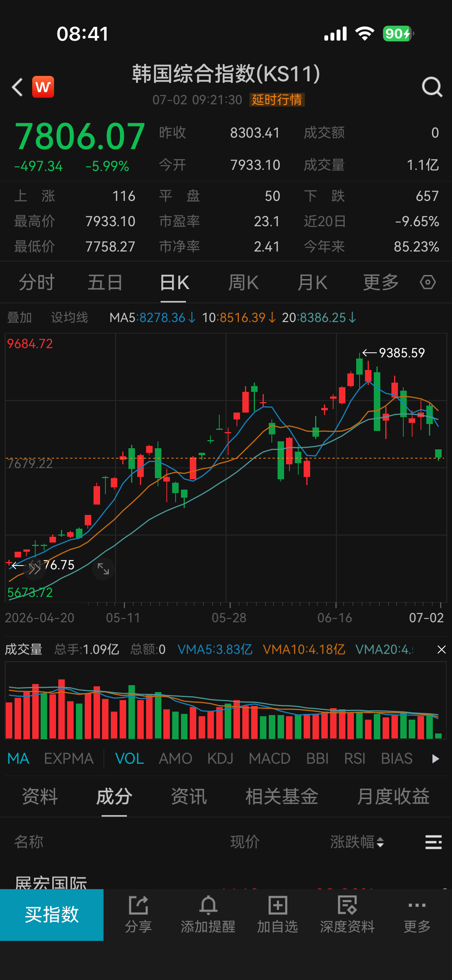Tap 叠加 overlay option
The image size is (452, 980).
pos(19,317)
